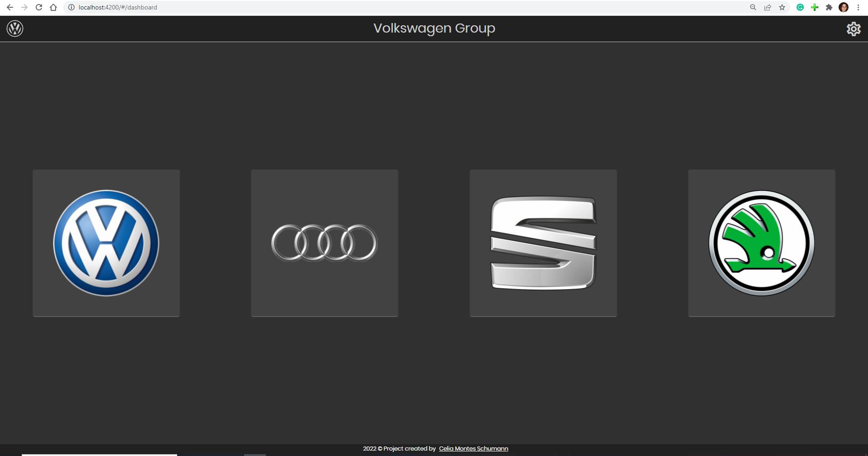The width and height of the screenshot is (868, 456).
Task: Click the address bar to edit URL
Action: click(181, 7)
